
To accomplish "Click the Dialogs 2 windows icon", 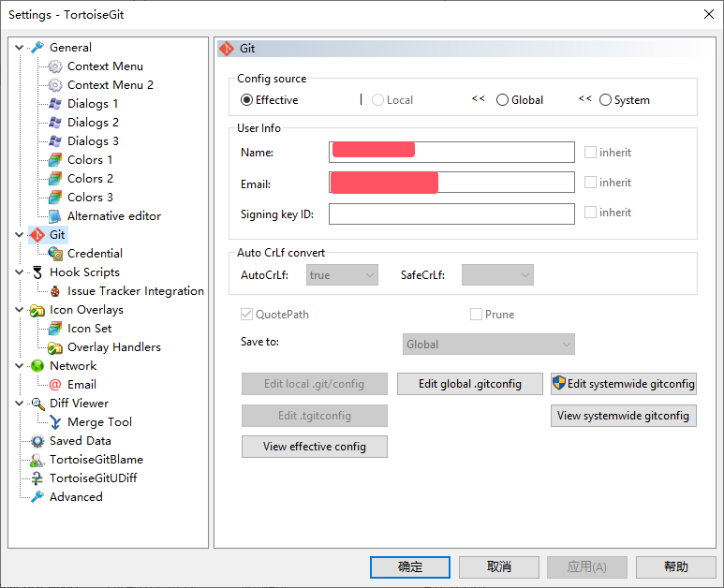I will point(55,123).
